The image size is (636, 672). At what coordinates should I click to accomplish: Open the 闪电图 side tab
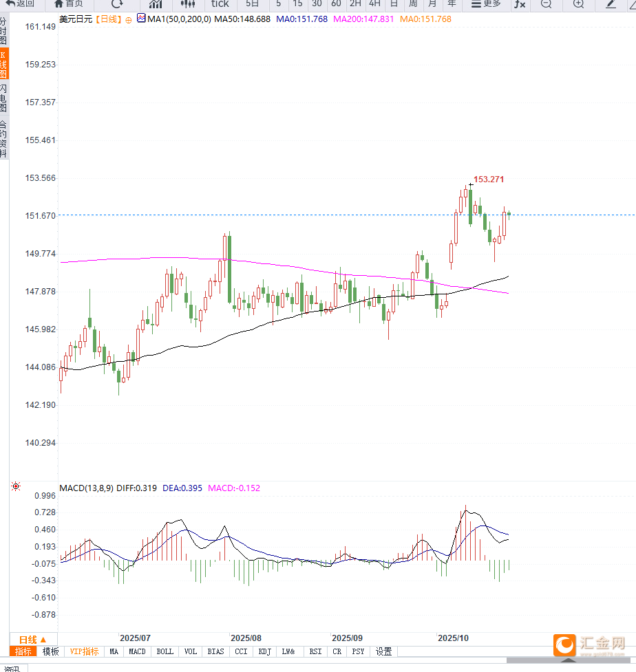(4, 98)
